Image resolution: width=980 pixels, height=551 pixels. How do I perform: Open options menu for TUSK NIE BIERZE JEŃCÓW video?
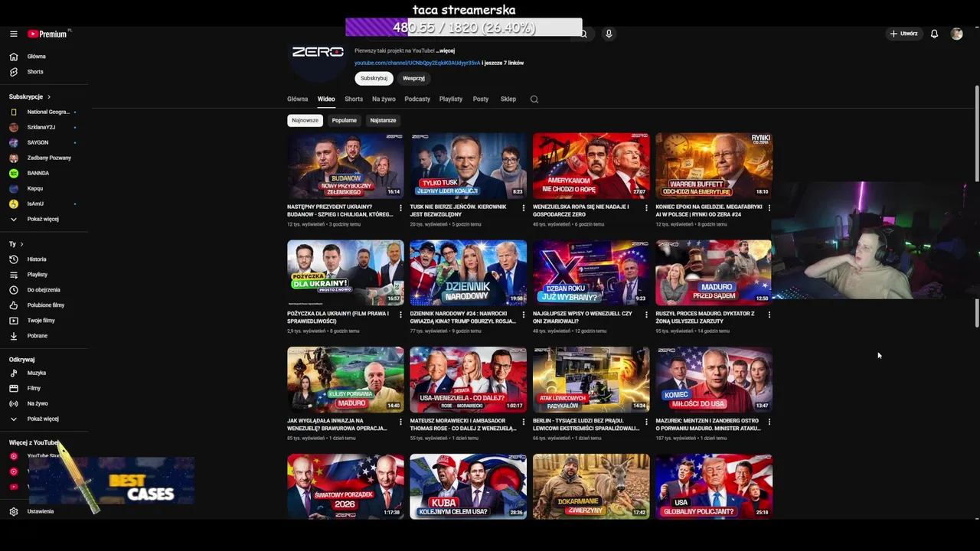524,207
